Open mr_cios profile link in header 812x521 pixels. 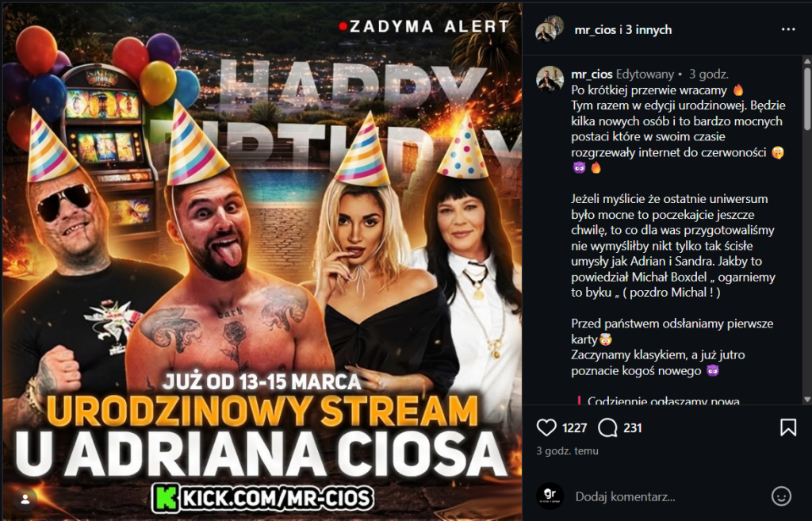595,30
